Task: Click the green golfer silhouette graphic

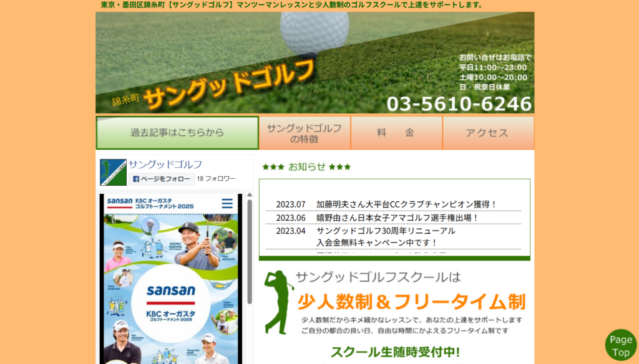Action: (278, 300)
